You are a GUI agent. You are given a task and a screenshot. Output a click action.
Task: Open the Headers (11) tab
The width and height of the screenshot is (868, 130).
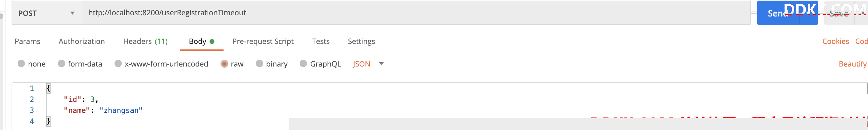(145, 41)
